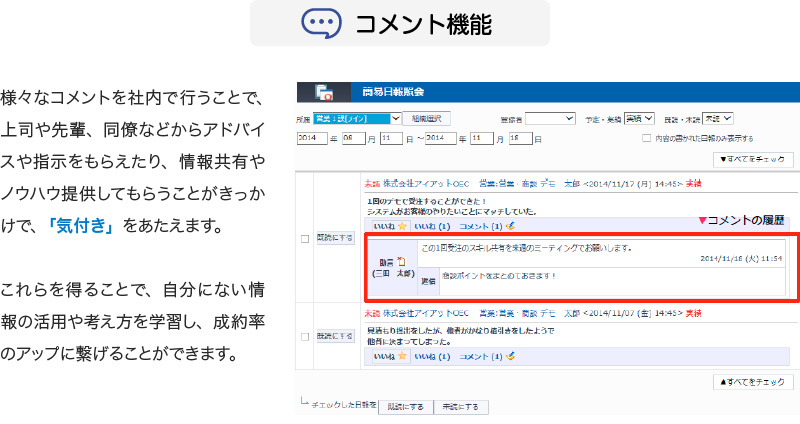This screenshot has width=800, height=424.
Task: Click ▼すべてをチェック button at top
Action: (x=754, y=159)
